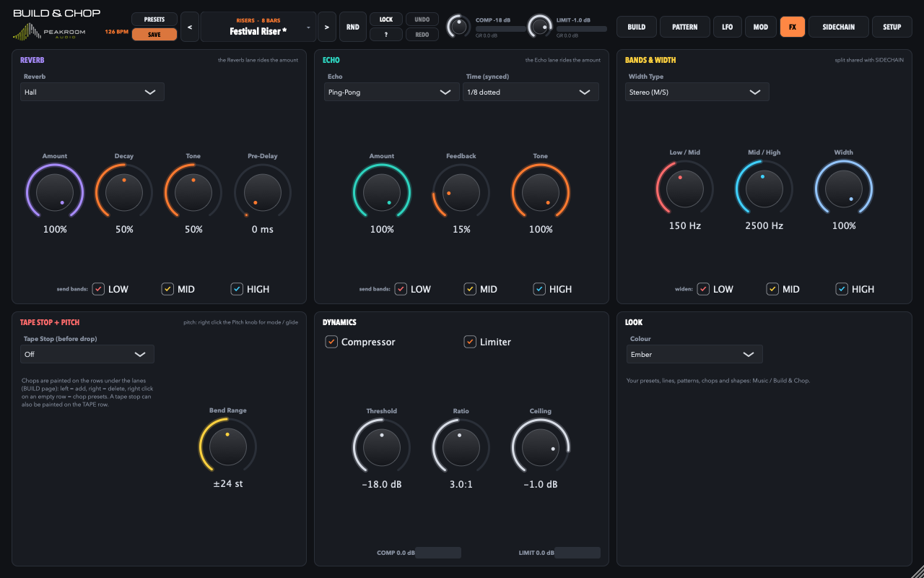Viewport: 924px width, 578px height.
Task: Click the Bend Range knob
Action: (227, 447)
